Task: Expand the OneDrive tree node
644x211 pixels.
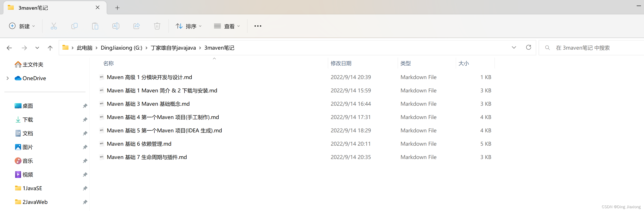Action: pos(8,78)
